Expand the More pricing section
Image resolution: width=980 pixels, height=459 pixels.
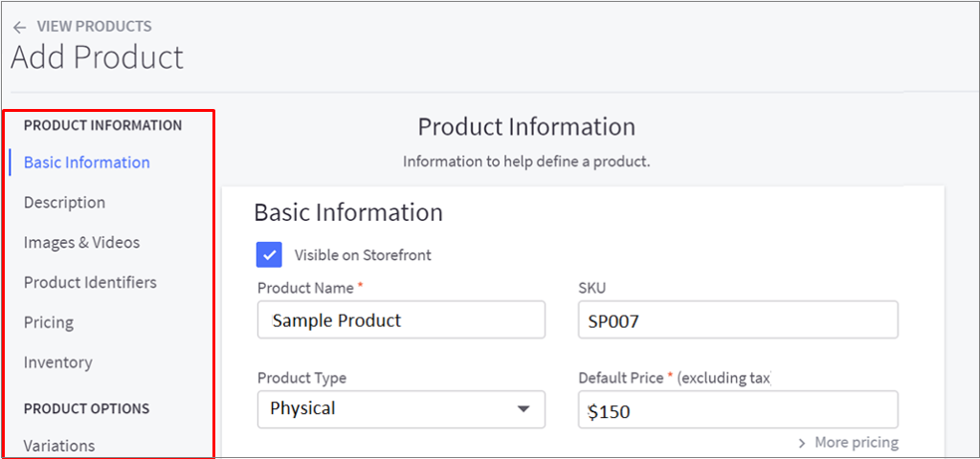tap(856, 443)
